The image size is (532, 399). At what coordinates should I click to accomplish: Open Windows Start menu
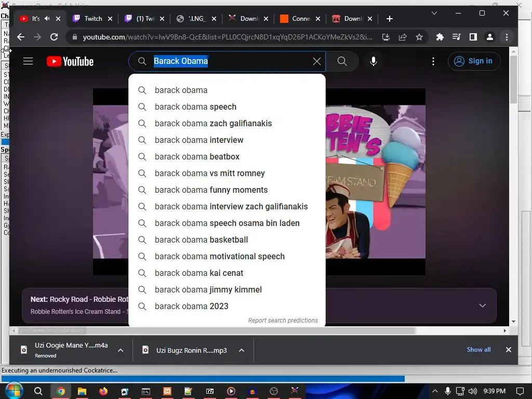(x=14, y=391)
